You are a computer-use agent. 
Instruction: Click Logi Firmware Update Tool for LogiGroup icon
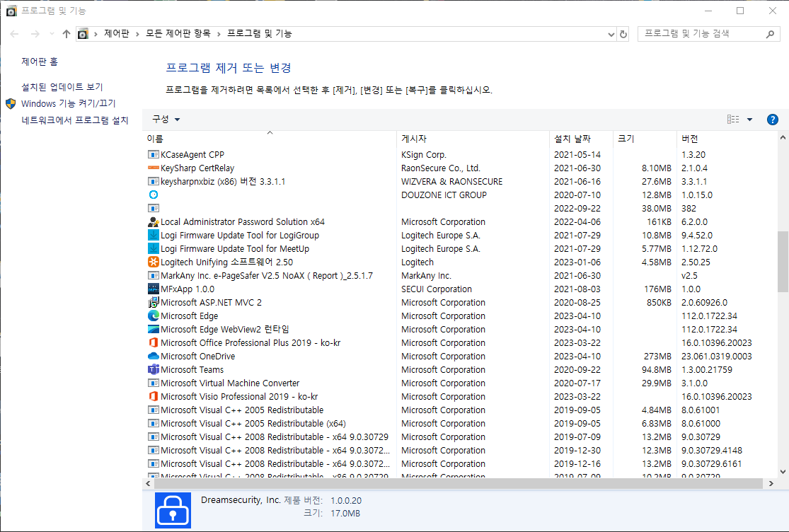(154, 235)
